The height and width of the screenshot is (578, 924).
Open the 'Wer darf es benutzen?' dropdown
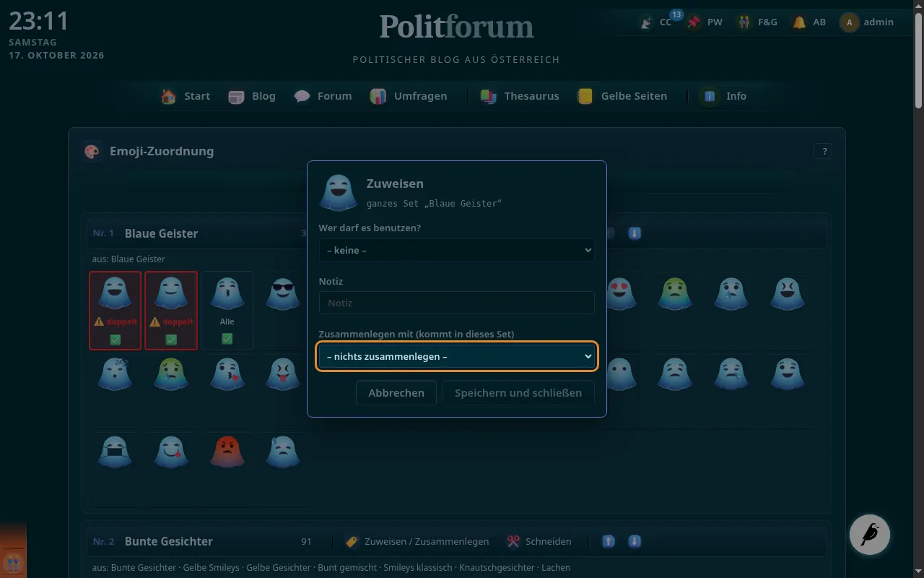[x=456, y=250]
